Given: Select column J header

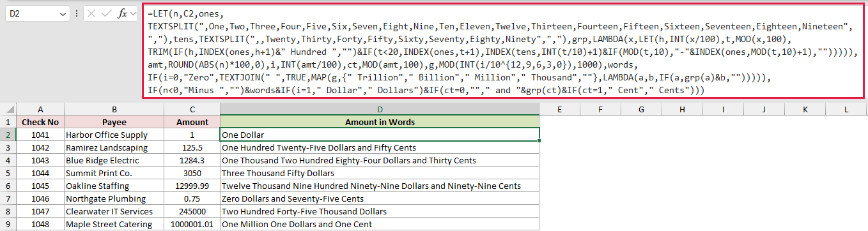Looking at the screenshot, I should point(764,109).
